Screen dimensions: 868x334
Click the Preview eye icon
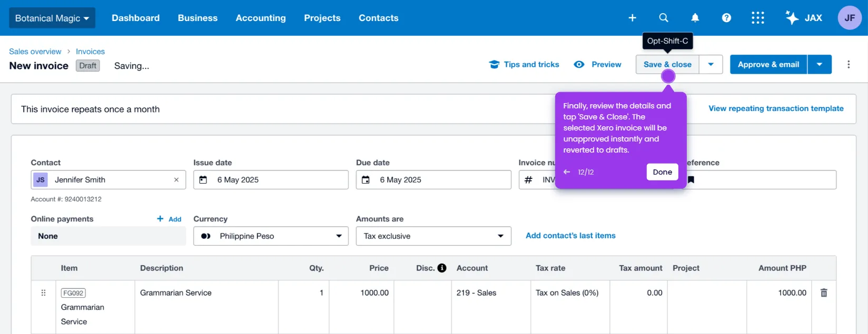coord(579,64)
